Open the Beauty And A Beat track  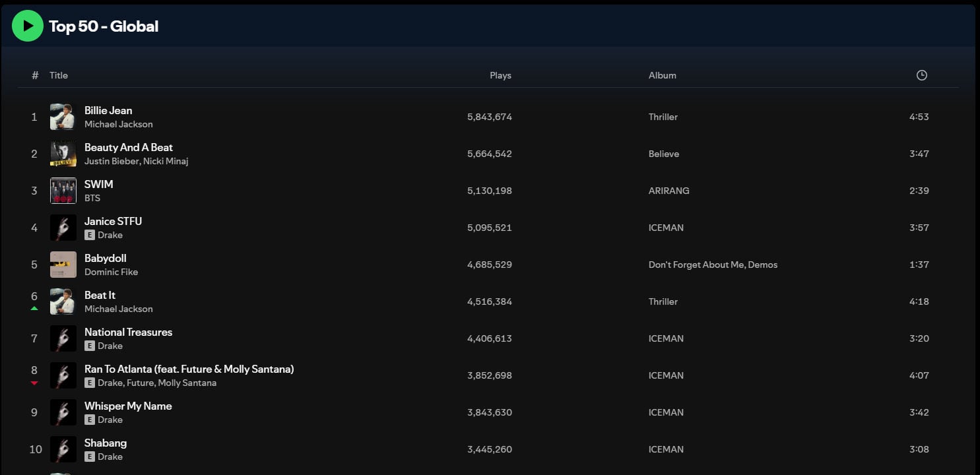coord(129,147)
